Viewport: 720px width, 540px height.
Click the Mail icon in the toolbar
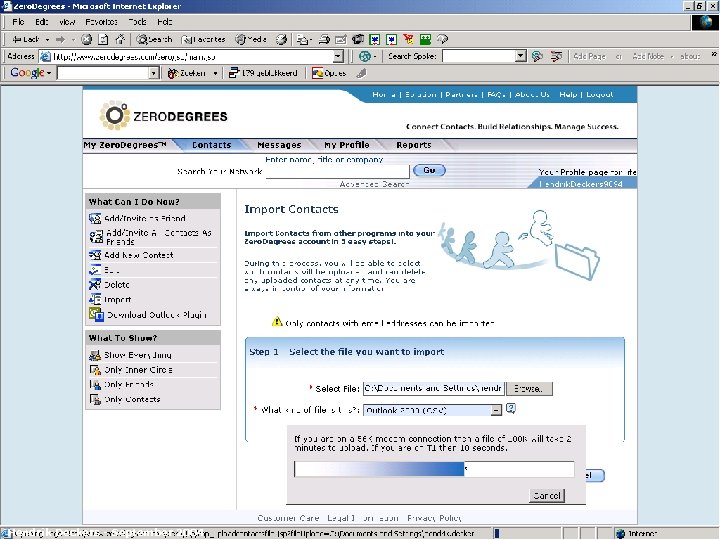(302, 39)
